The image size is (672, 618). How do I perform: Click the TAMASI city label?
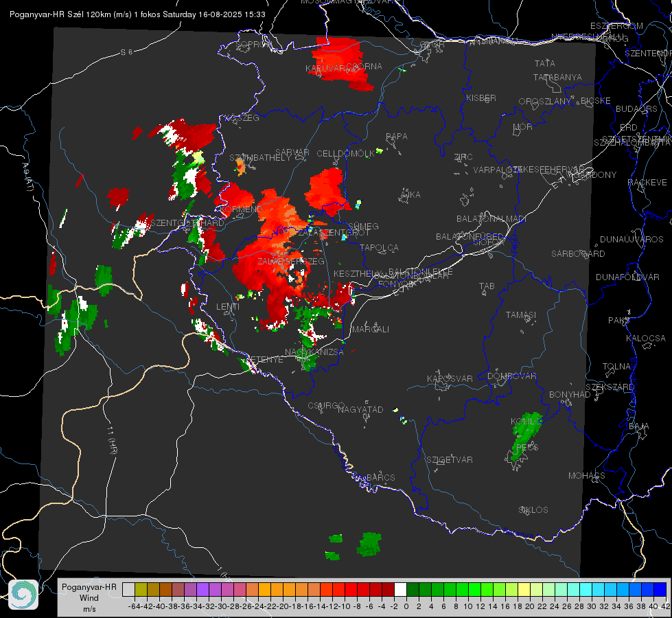(x=521, y=314)
